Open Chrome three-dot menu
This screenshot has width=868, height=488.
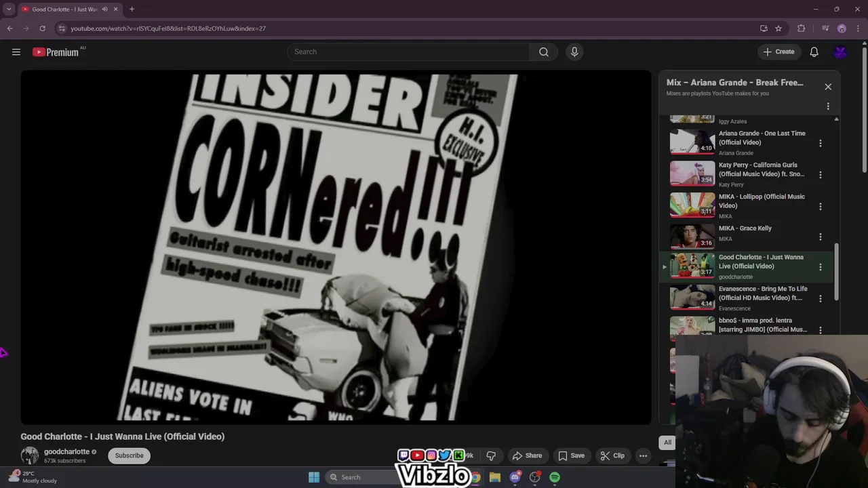(858, 28)
